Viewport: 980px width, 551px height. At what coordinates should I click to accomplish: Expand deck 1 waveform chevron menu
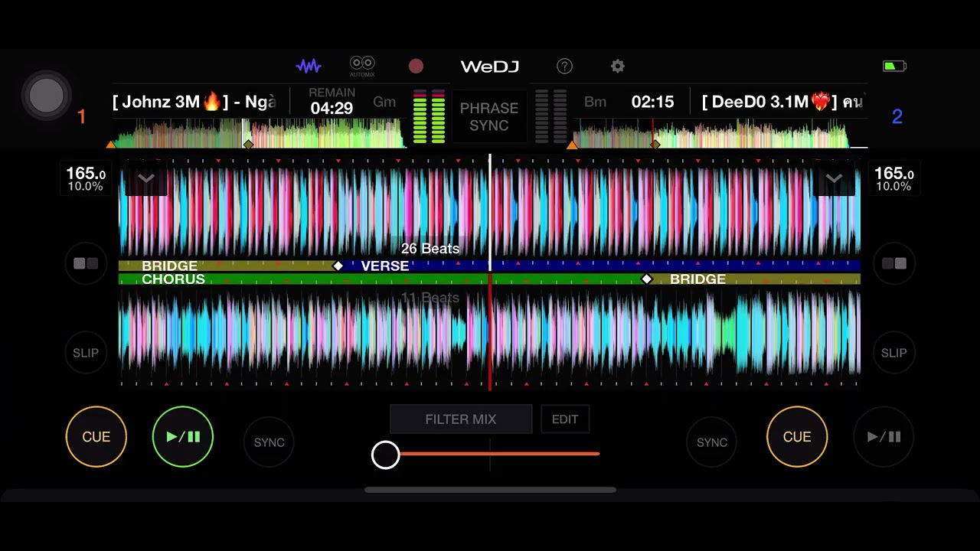pyautogui.click(x=146, y=179)
